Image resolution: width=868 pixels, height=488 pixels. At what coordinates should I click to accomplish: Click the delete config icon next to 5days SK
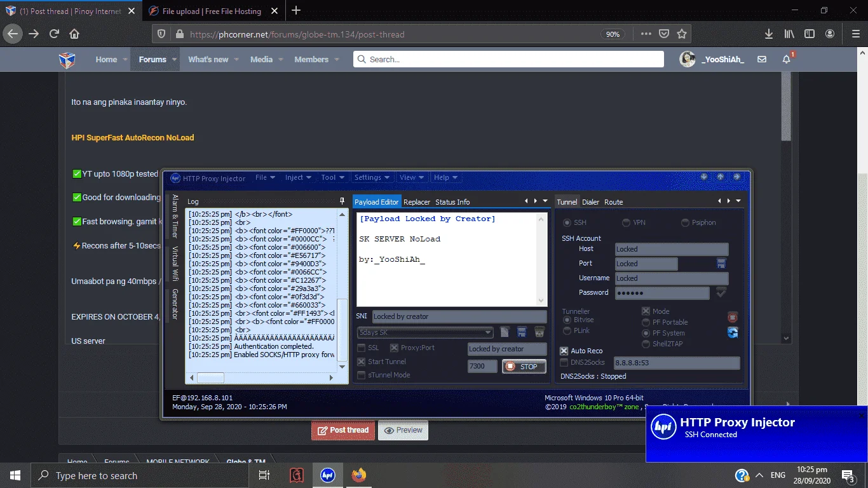pyautogui.click(x=539, y=332)
